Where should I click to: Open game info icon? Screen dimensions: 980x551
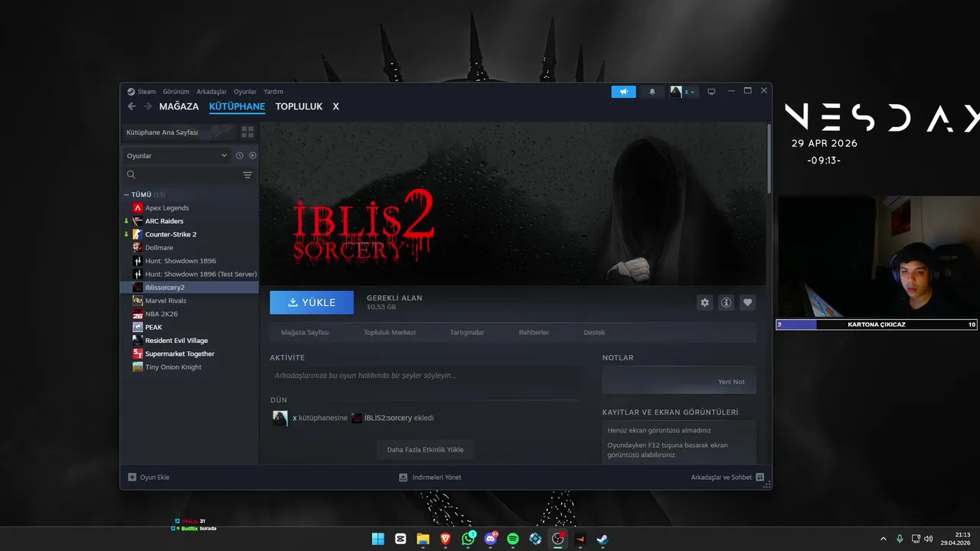tap(726, 302)
